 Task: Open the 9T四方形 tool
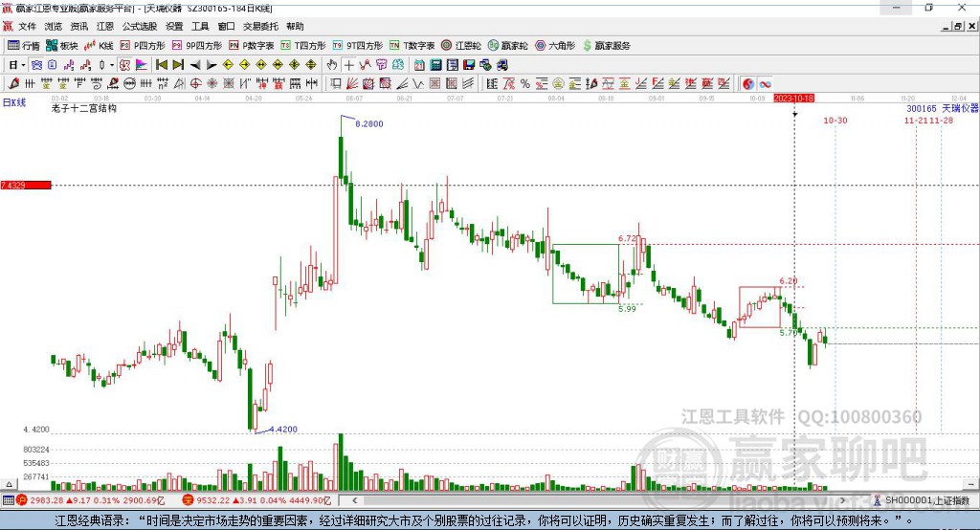tap(358, 46)
